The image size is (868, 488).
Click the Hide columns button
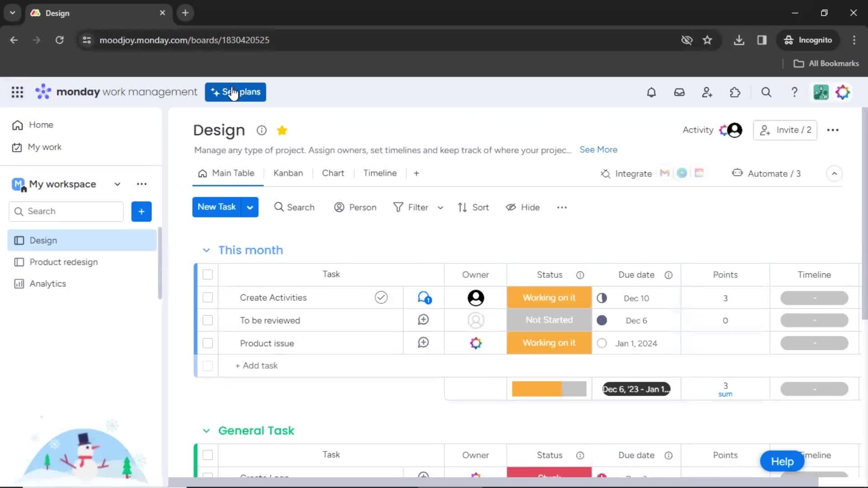click(523, 207)
